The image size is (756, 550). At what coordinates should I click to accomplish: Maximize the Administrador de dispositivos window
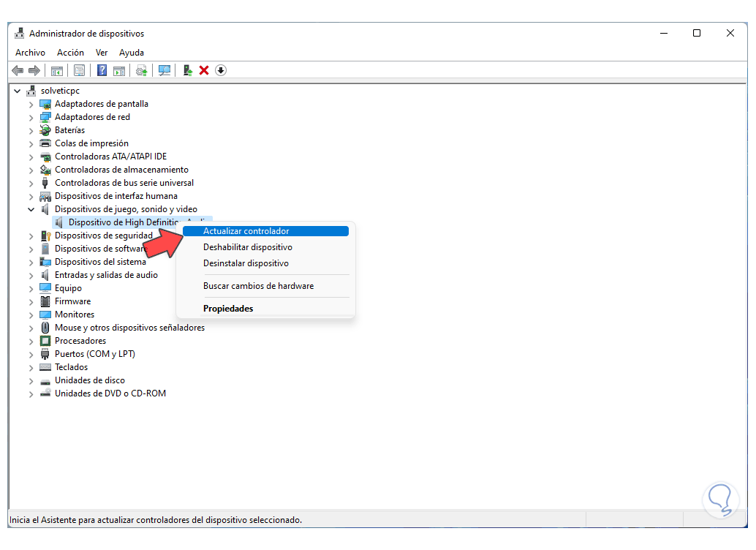697,33
